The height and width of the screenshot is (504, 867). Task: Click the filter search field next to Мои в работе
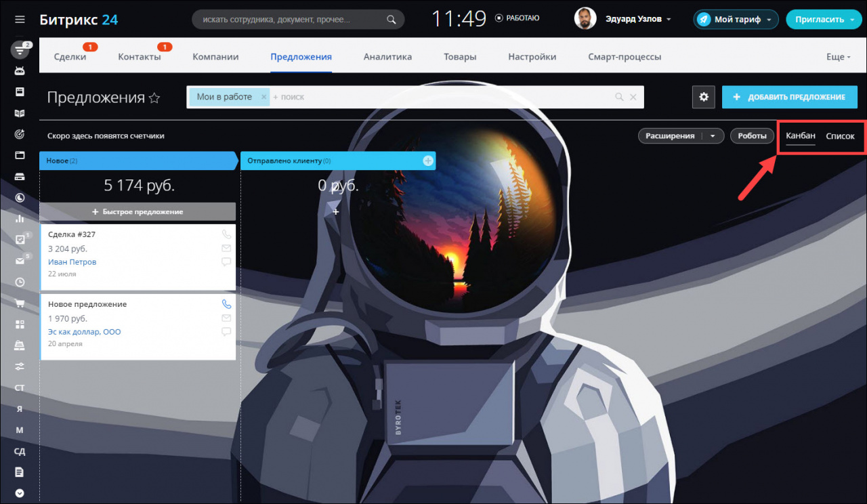[x=440, y=97]
